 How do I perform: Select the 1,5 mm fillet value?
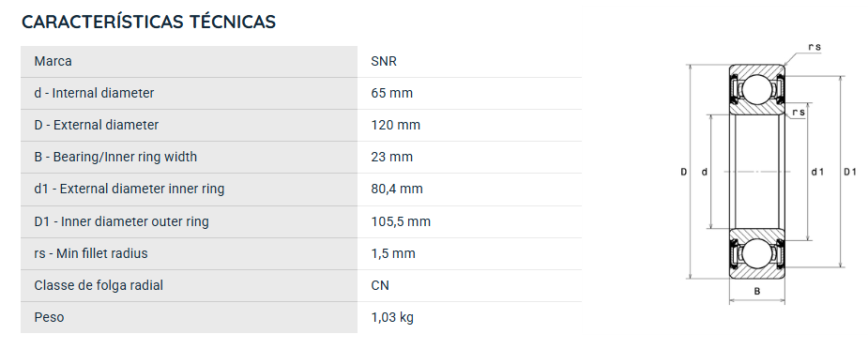[x=393, y=253]
